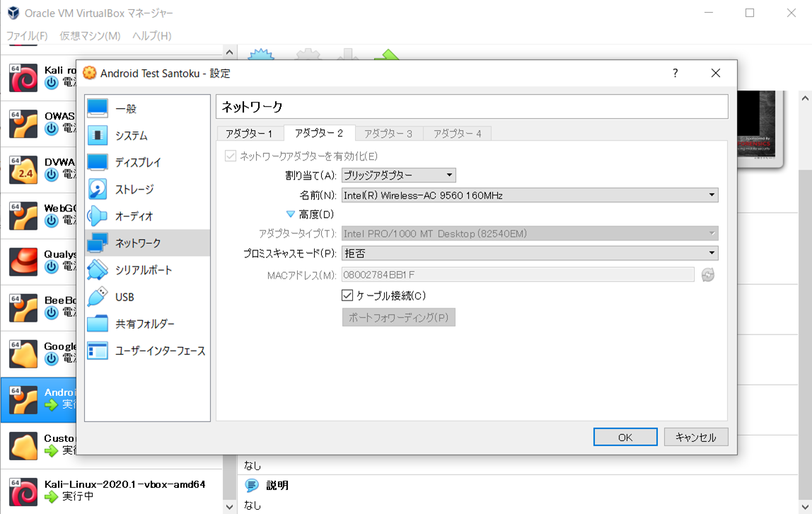Image resolution: width=812 pixels, height=514 pixels.
Task: Open the ヘルプ menu
Action: [x=152, y=36]
